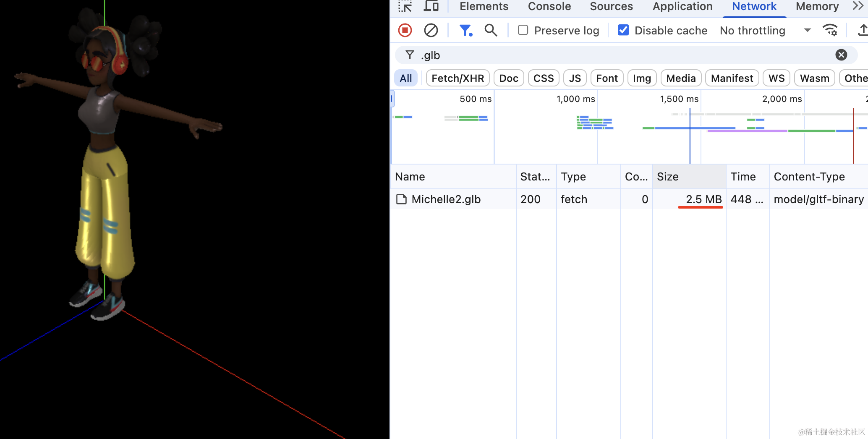Switch to the Console tab
Screen dimensions: 868x439
click(549, 6)
